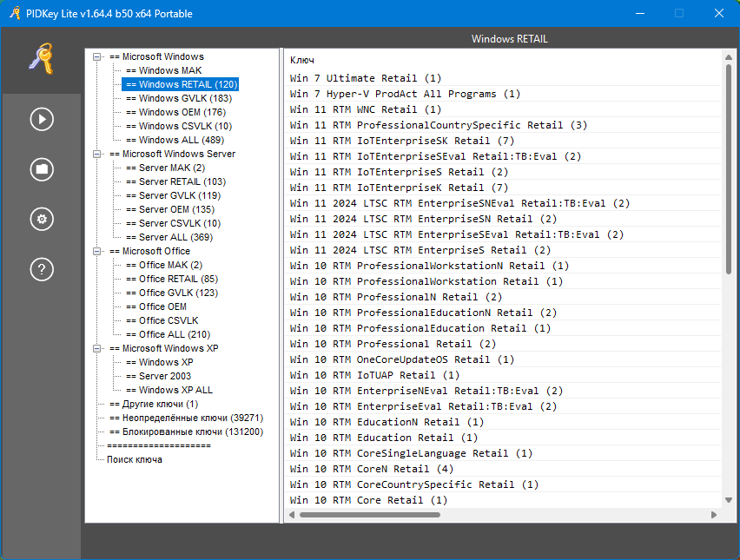
Task: Open Office ALL (210) category
Action: click(174, 334)
